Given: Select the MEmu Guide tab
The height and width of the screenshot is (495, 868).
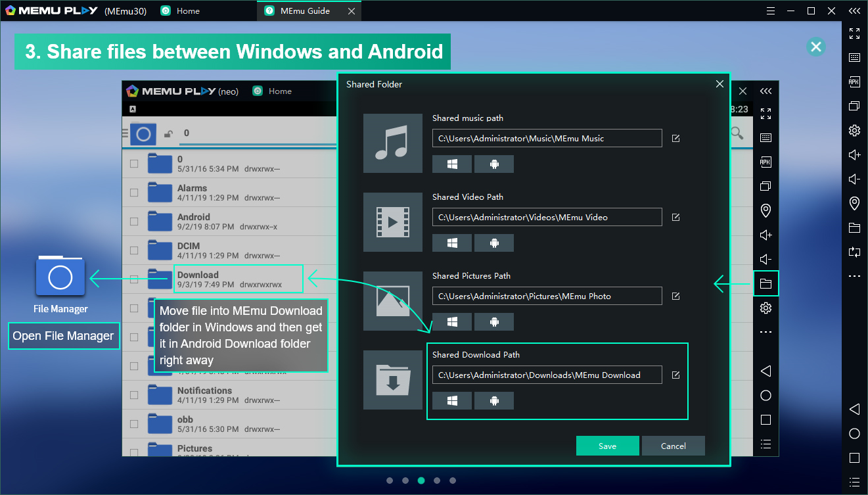Looking at the screenshot, I should [x=304, y=11].
